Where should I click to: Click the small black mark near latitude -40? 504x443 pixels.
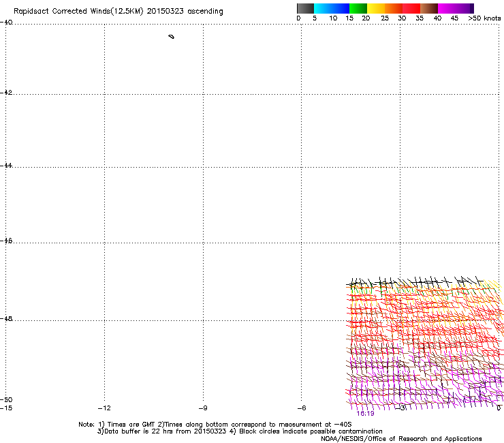click(172, 37)
